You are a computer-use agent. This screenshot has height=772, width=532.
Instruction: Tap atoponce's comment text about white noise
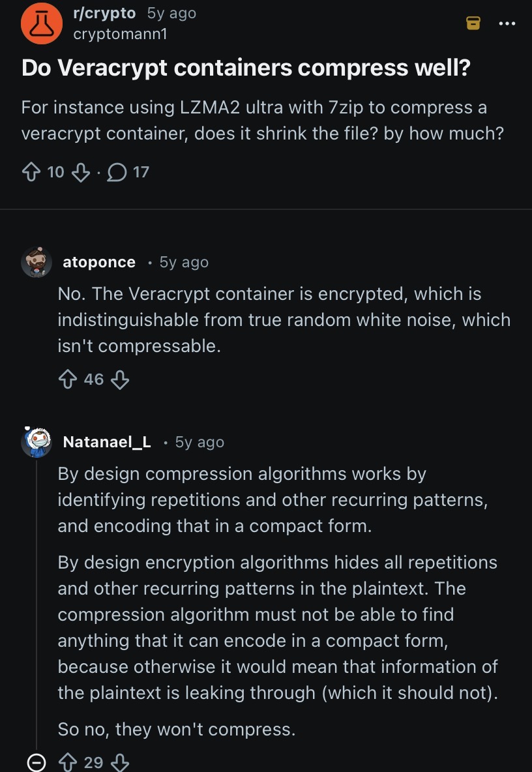coord(284,319)
